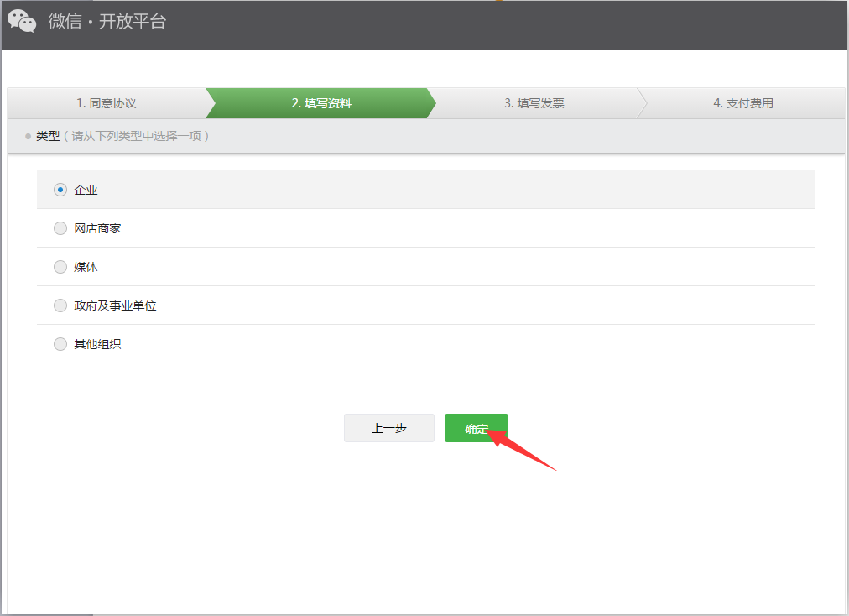Pick the 媒体 radio button

[x=60, y=267]
